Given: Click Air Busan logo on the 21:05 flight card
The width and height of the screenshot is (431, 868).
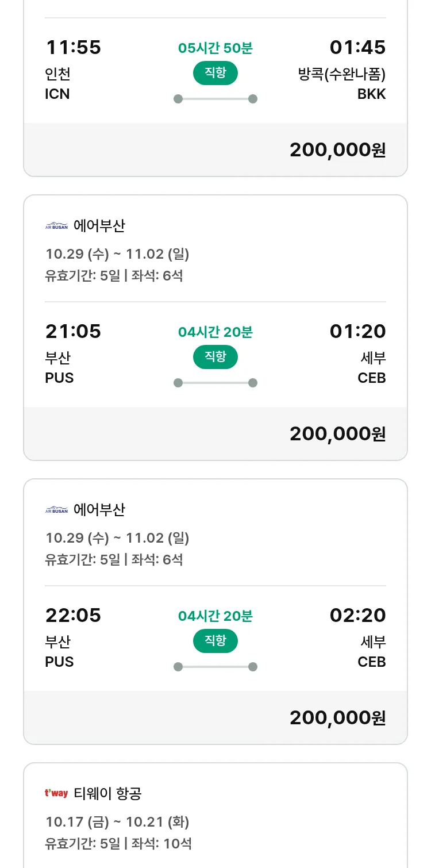Looking at the screenshot, I should 56,226.
